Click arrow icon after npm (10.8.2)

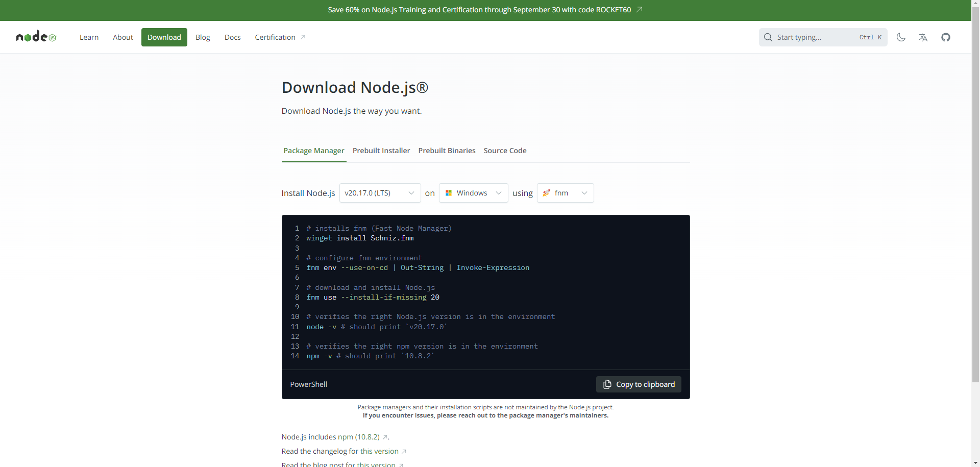(x=385, y=437)
